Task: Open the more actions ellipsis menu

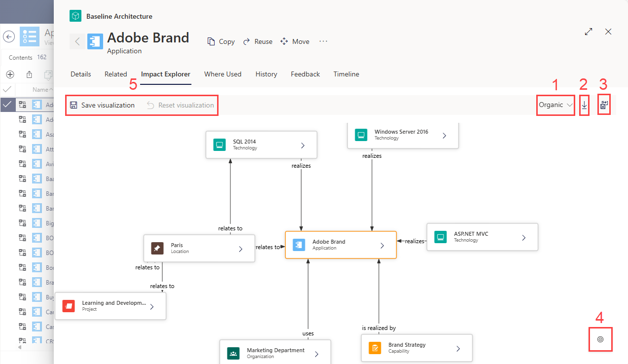Action: [x=323, y=41]
